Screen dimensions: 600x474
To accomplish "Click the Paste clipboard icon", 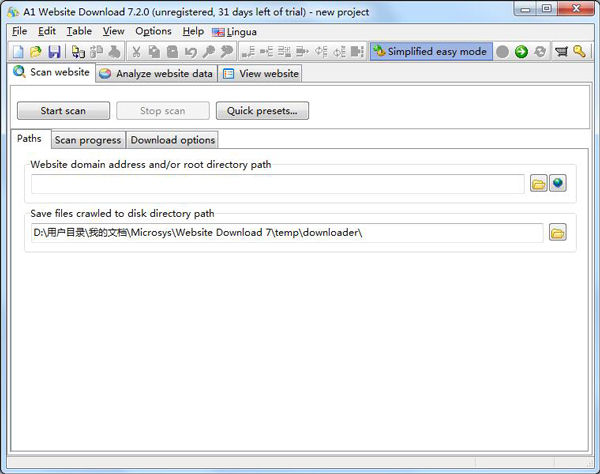I will 172,52.
